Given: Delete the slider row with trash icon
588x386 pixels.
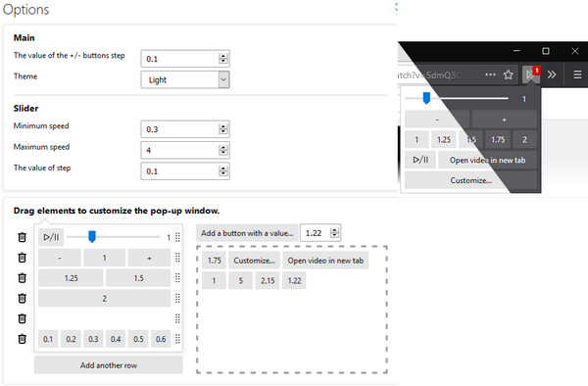Looking at the screenshot, I should click(x=23, y=237).
